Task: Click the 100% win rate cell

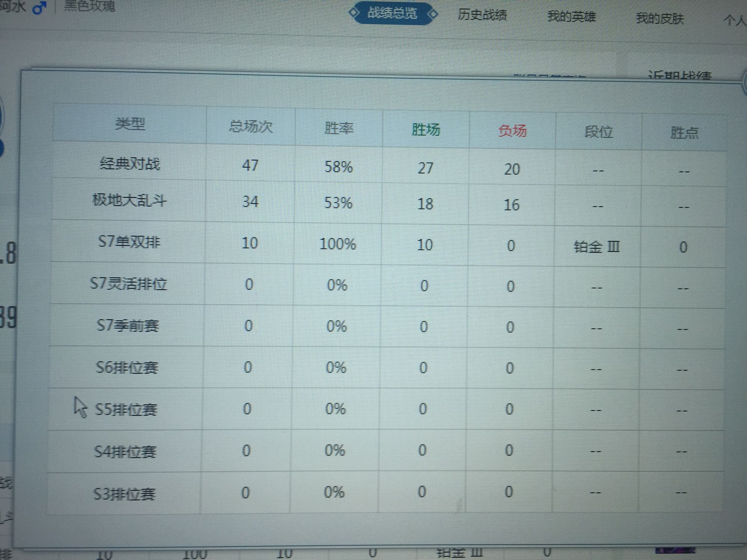Action: click(338, 244)
